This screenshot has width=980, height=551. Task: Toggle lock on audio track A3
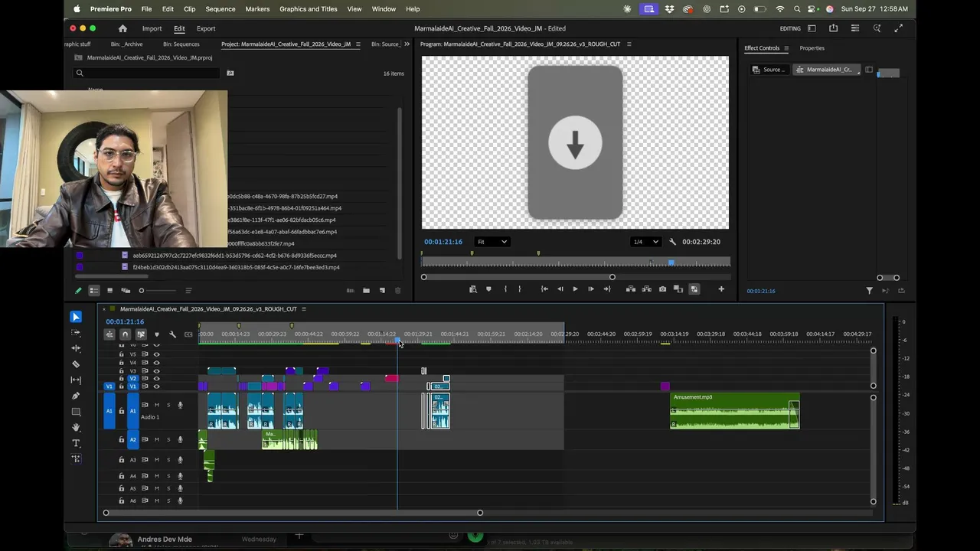tap(121, 460)
